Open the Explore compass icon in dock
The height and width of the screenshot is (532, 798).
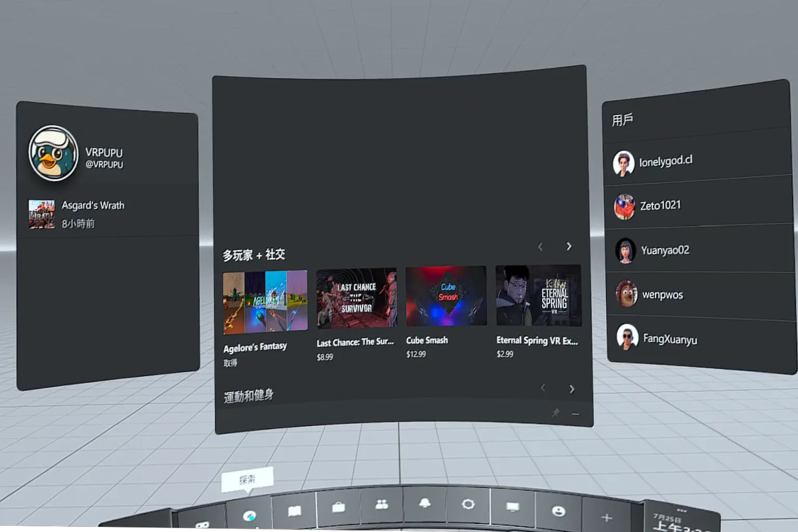pyautogui.click(x=249, y=515)
